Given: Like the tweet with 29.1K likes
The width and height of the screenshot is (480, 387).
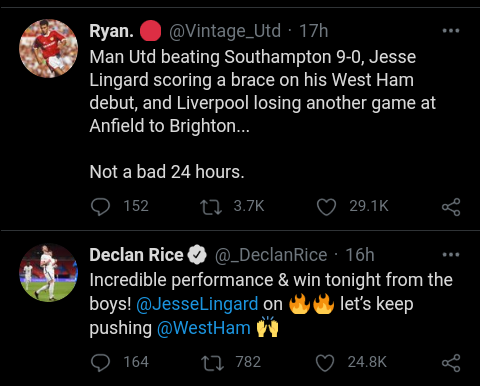Looking at the screenshot, I should point(326,207).
